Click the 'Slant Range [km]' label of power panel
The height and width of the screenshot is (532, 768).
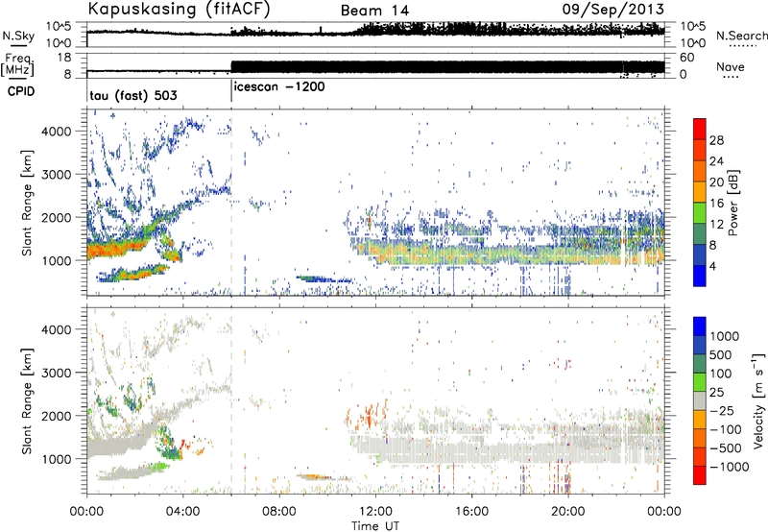27,203
